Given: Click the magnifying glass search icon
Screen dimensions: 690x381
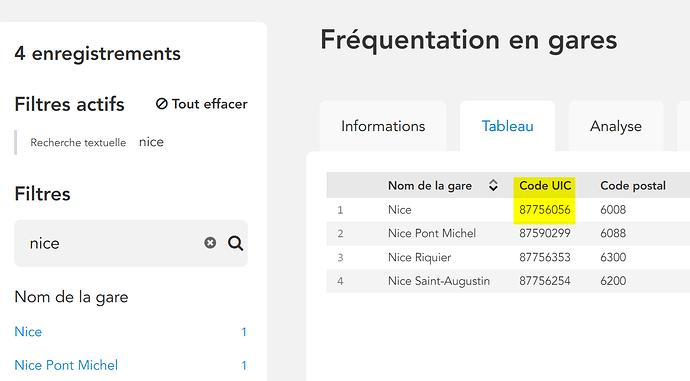Looking at the screenshot, I should [x=235, y=243].
